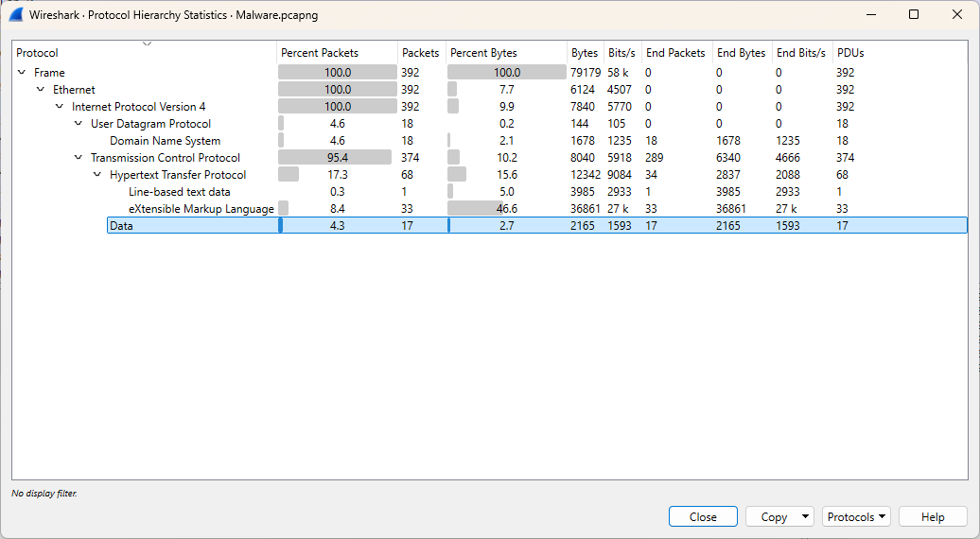Select the highlighted Data row
The height and width of the screenshot is (539, 980).
pyautogui.click(x=537, y=225)
